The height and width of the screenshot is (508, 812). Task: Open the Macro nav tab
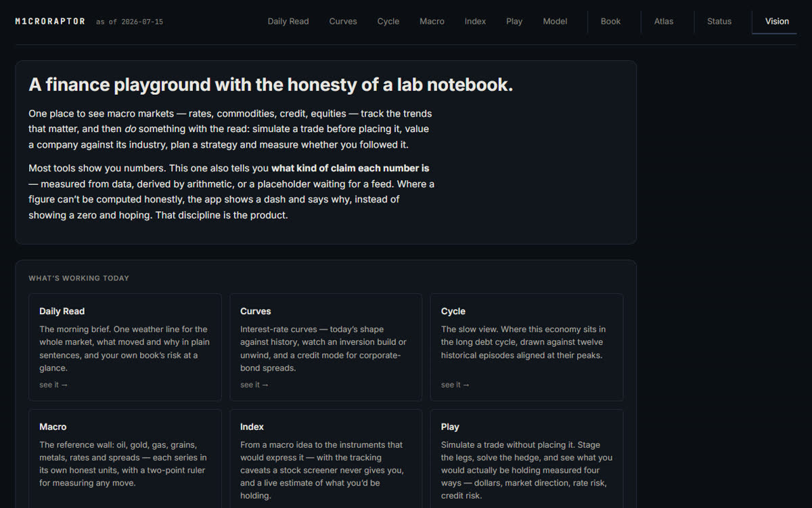point(432,21)
